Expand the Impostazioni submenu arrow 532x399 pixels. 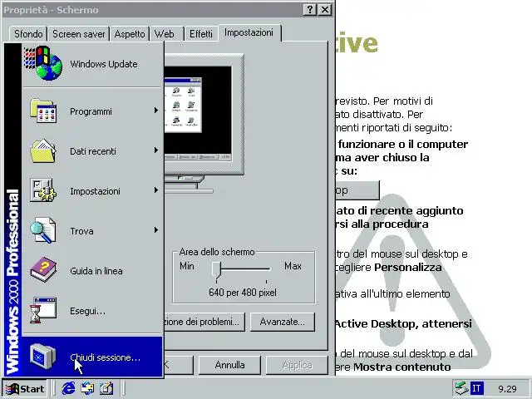click(x=155, y=190)
